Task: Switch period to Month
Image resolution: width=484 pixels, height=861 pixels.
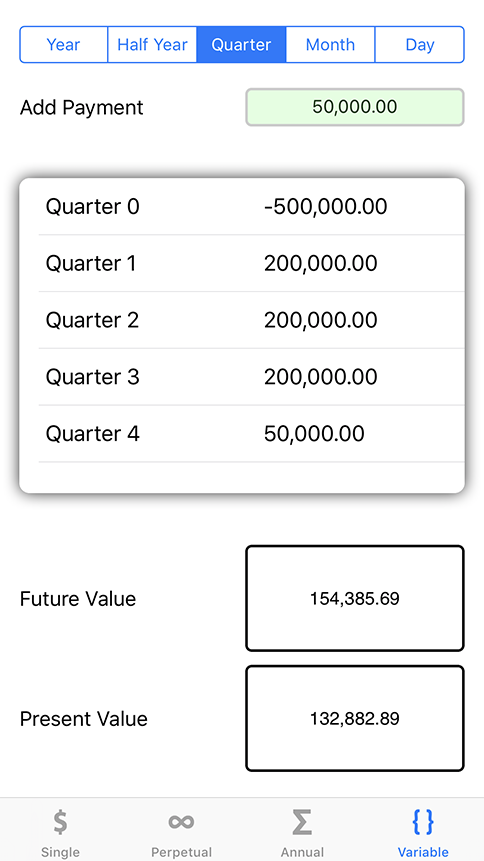Action: [x=330, y=44]
